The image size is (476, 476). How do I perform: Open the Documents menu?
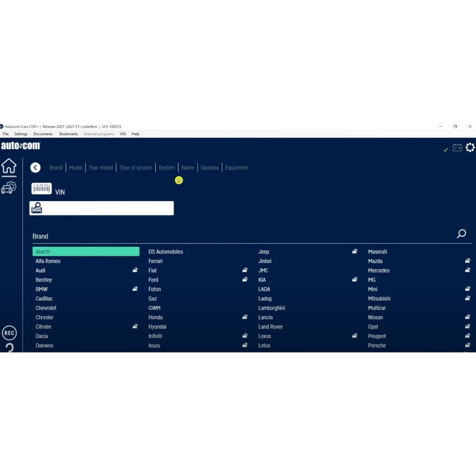click(43, 134)
